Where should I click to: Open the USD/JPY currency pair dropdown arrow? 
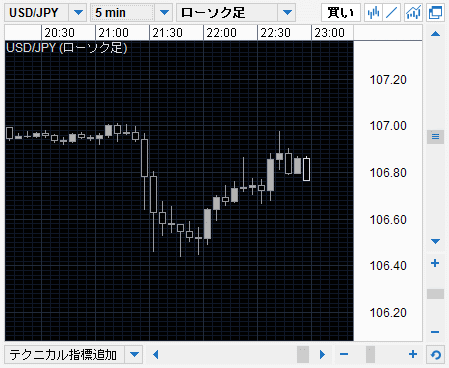click(78, 13)
